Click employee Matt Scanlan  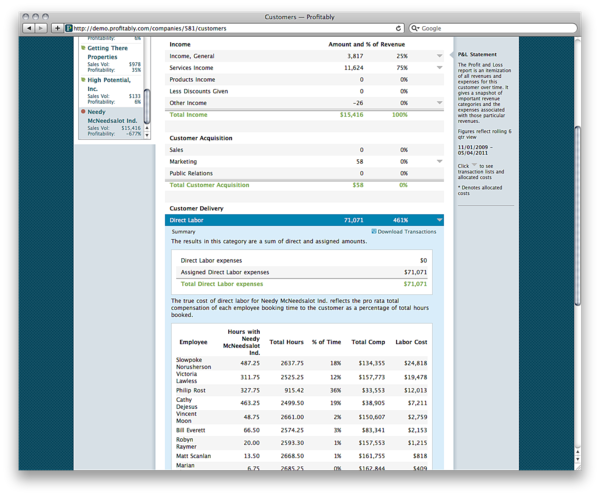[193, 456]
